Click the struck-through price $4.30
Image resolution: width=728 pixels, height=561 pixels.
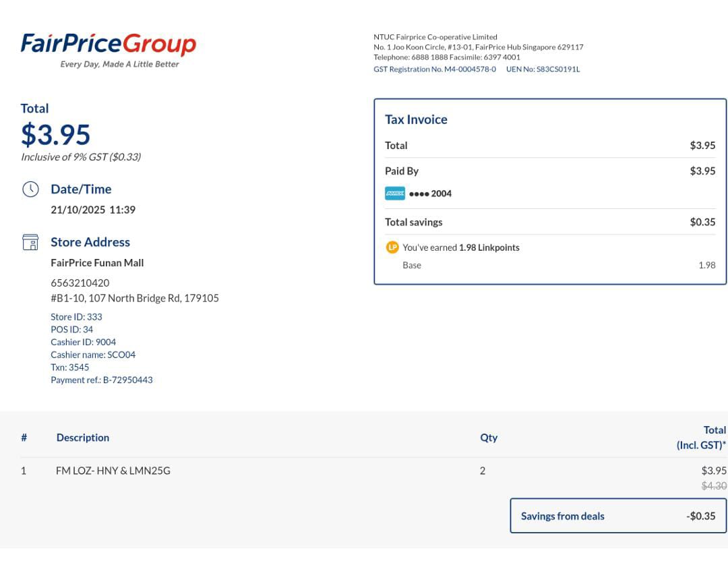click(x=714, y=485)
